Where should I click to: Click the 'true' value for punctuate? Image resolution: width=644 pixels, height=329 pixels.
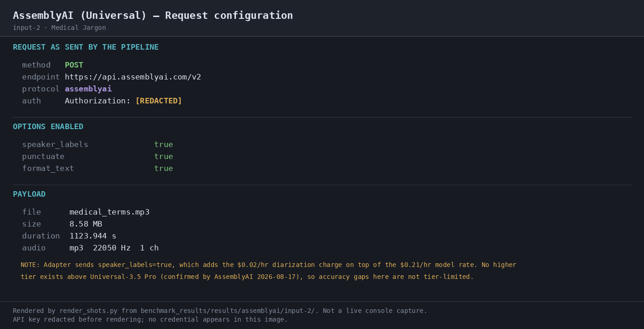pyautogui.click(x=163, y=157)
